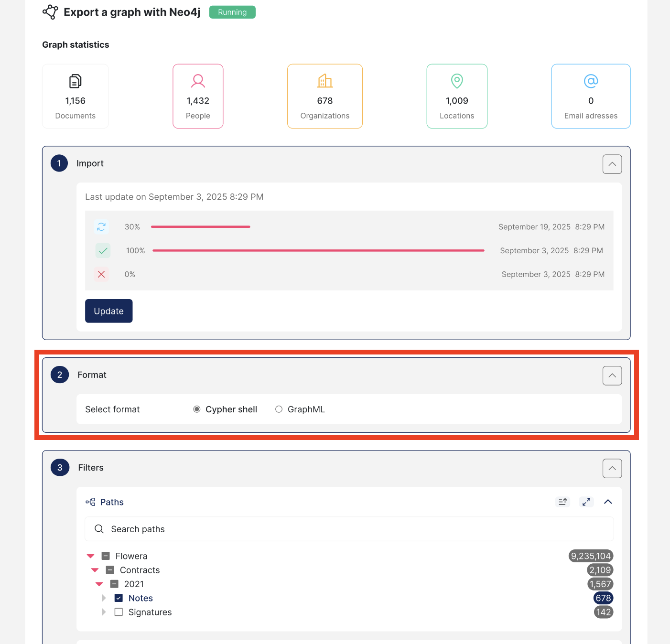Click the Email addresses icon
The width and height of the screenshot is (670, 644).
[x=591, y=81]
